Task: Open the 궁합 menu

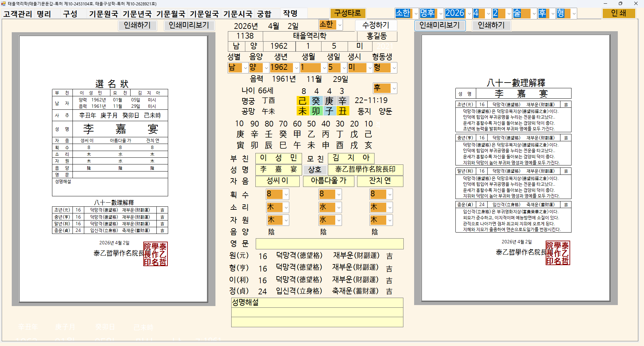Action: [264, 14]
